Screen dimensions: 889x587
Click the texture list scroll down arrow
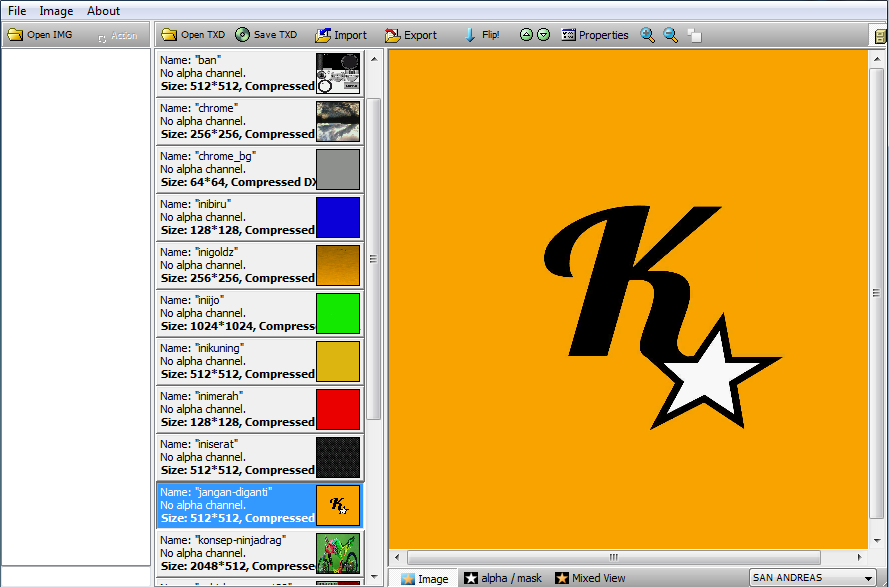(x=374, y=577)
